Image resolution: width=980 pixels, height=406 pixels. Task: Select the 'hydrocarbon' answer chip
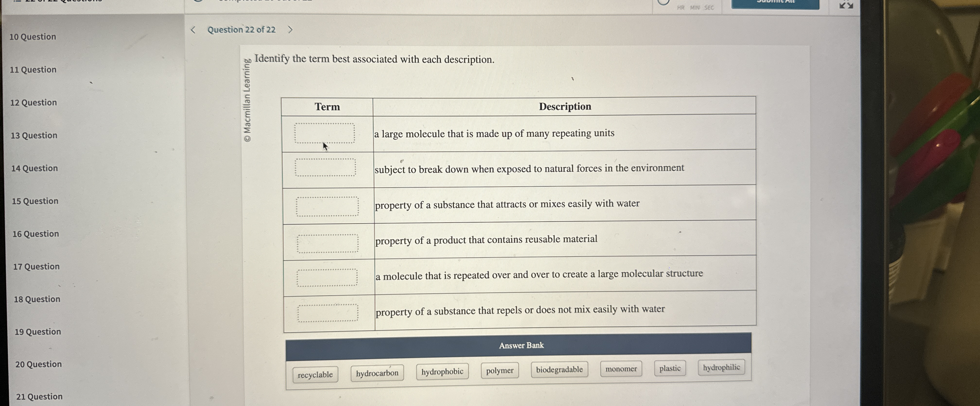pyautogui.click(x=377, y=373)
